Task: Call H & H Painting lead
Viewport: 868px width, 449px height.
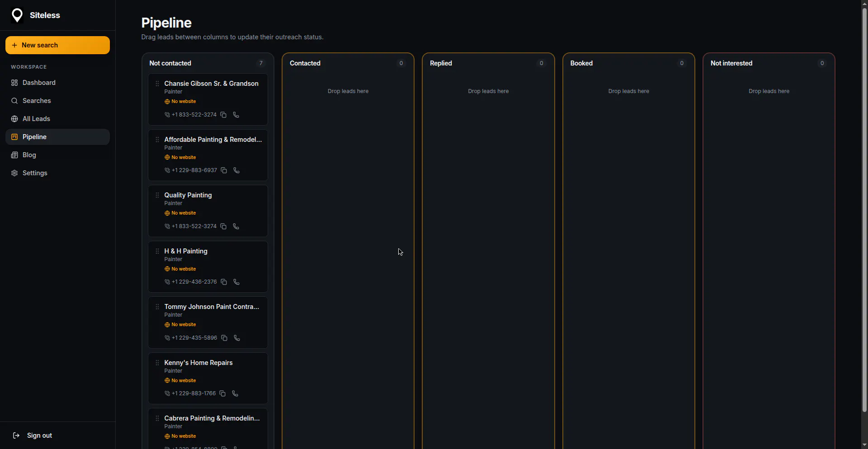Action: click(236, 282)
